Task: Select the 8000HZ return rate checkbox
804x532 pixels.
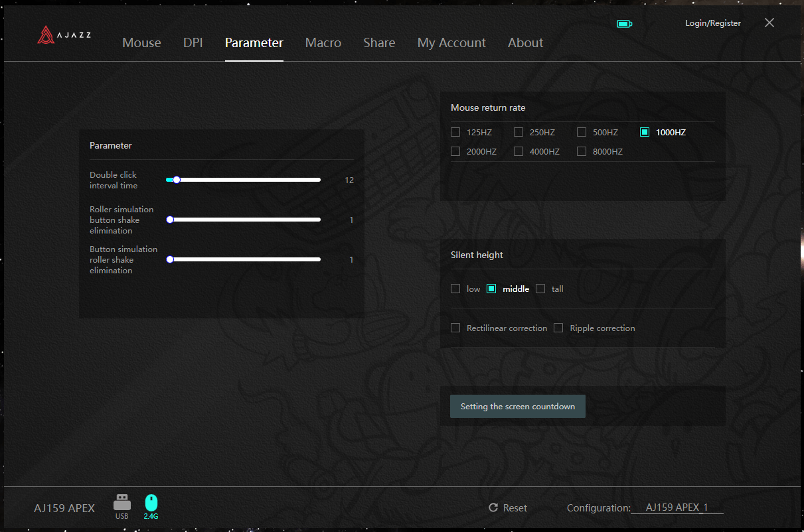Action: click(x=582, y=151)
